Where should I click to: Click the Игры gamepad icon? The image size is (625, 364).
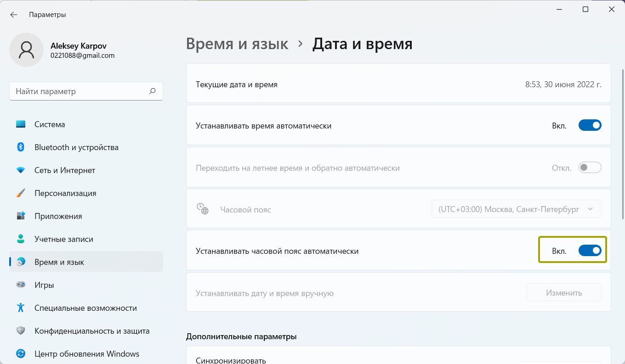21,285
